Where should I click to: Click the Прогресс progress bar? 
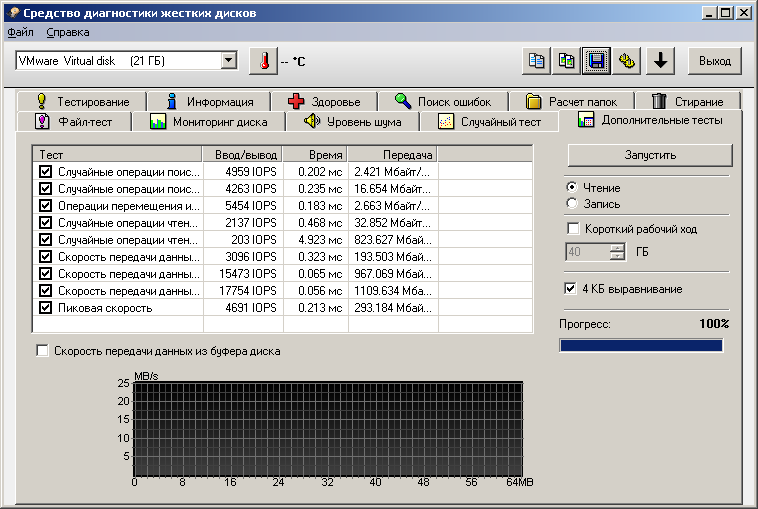[x=640, y=345]
